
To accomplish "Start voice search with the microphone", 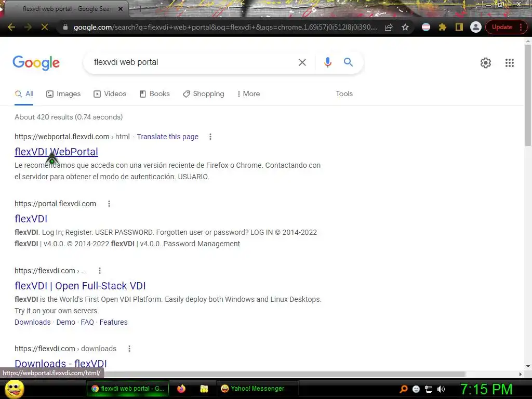I will click(327, 62).
